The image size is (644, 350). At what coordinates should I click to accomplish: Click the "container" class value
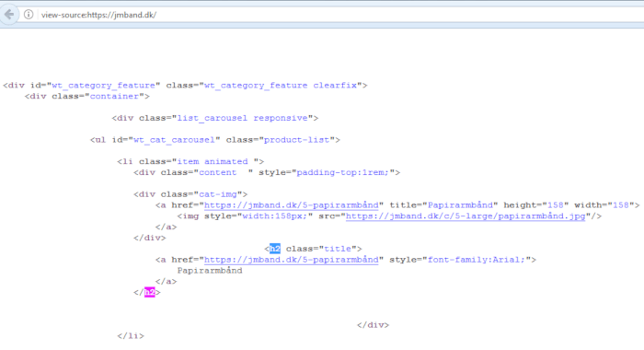tap(114, 96)
